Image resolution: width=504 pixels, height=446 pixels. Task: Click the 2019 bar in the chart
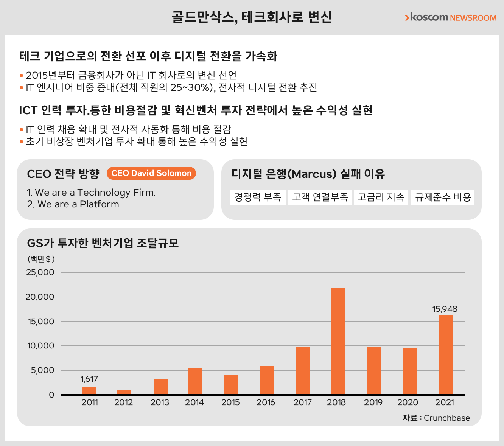coord(374,371)
